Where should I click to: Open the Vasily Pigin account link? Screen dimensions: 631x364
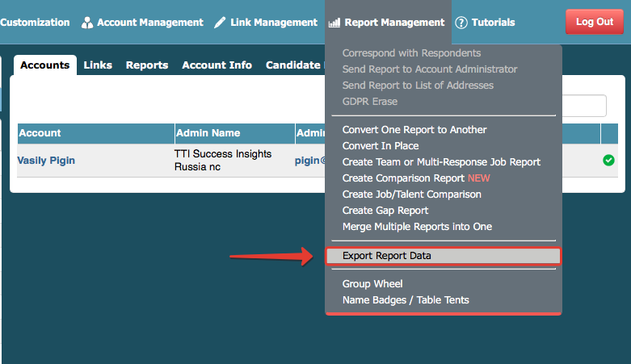(x=46, y=161)
